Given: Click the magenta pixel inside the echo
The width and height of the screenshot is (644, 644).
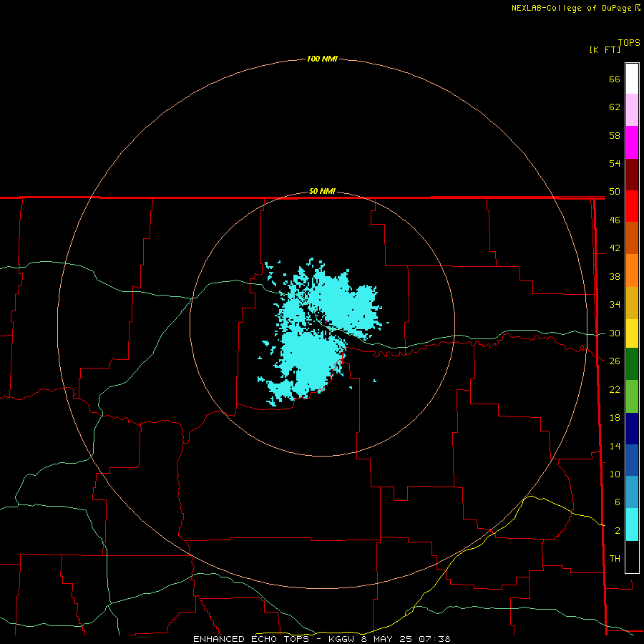Looking at the screenshot, I should tap(326, 322).
